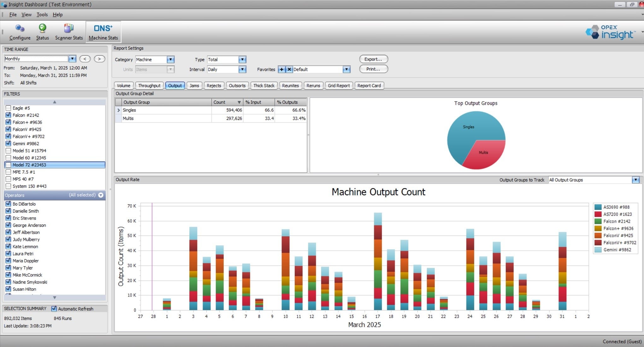Add a new favorite with the plus icon
The image size is (644, 347).
coord(282,69)
